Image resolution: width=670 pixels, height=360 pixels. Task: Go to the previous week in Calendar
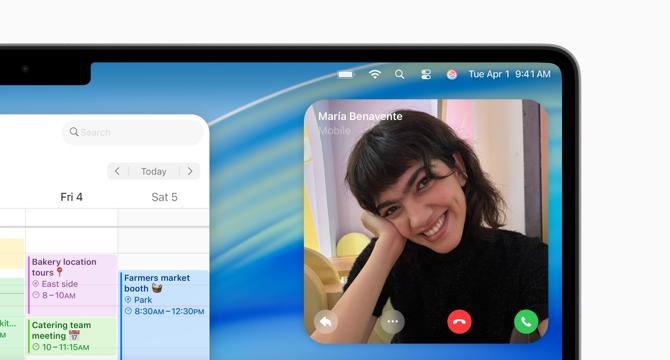117,171
